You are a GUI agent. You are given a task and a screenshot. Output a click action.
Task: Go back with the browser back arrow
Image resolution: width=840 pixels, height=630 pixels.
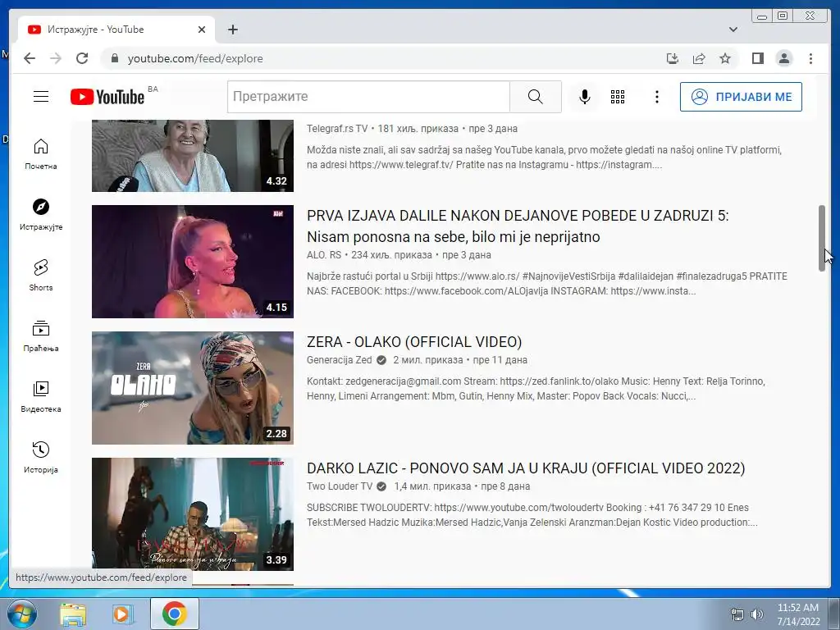pyautogui.click(x=30, y=58)
